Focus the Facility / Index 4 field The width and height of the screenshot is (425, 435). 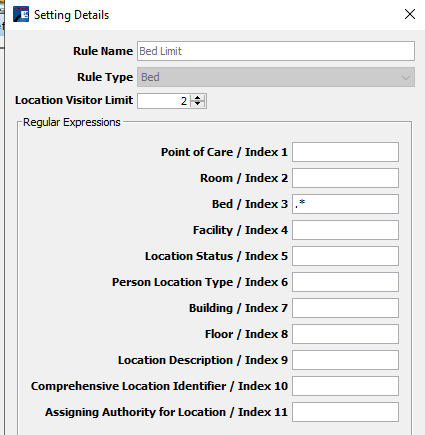pyautogui.click(x=345, y=230)
